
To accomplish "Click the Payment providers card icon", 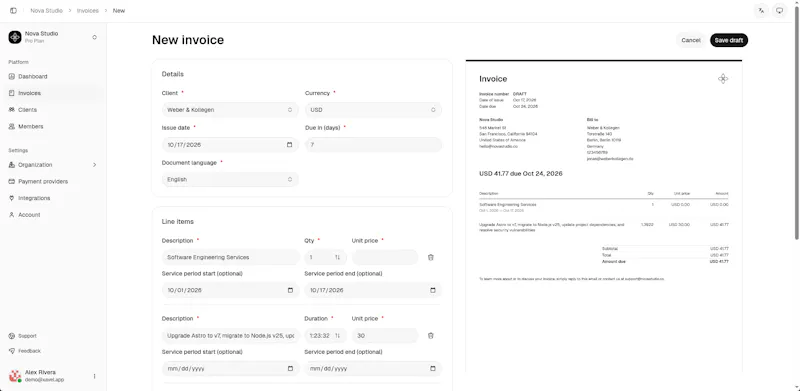I will click(12, 182).
